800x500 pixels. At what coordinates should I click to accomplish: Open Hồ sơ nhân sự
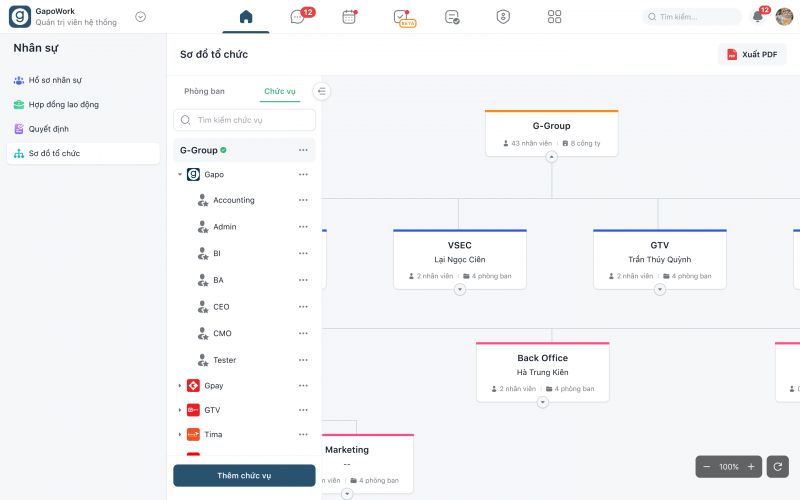pyautogui.click(x=83, y=80)
